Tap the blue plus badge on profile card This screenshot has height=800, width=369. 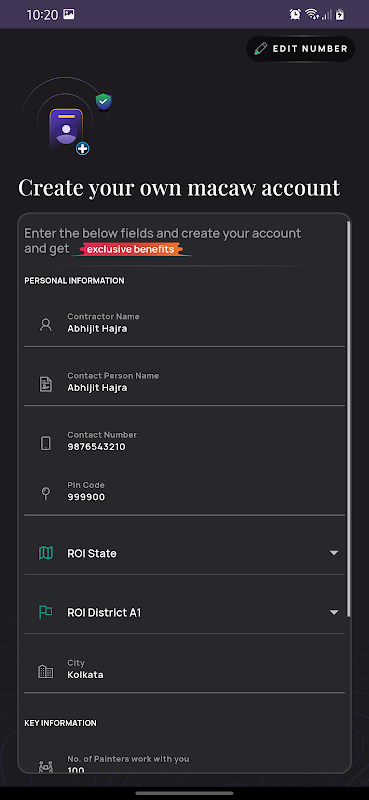coord(83,148)
